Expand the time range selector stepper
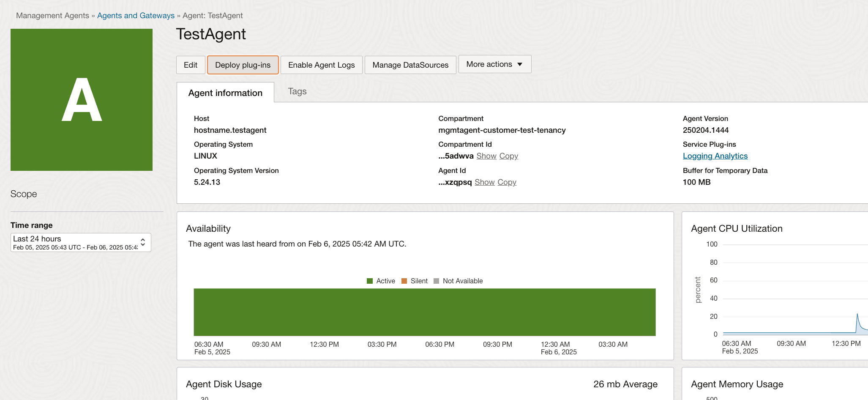Screen dimensions: 868x400 coord(144,242)
